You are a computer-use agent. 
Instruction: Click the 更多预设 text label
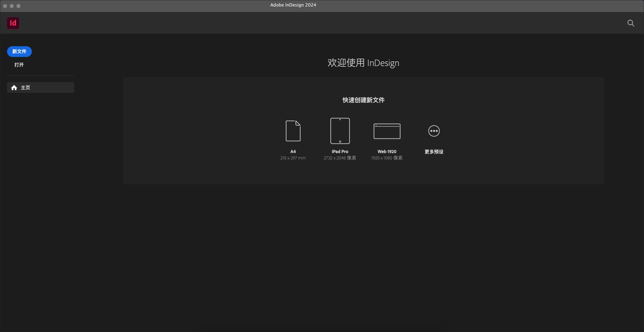434,152
